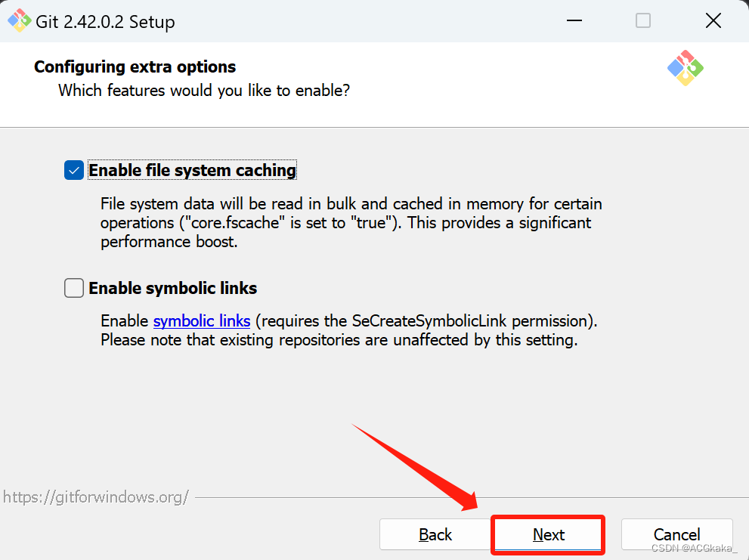
Task: Cancel the Git setup
Action: click(x=677, y=534)
